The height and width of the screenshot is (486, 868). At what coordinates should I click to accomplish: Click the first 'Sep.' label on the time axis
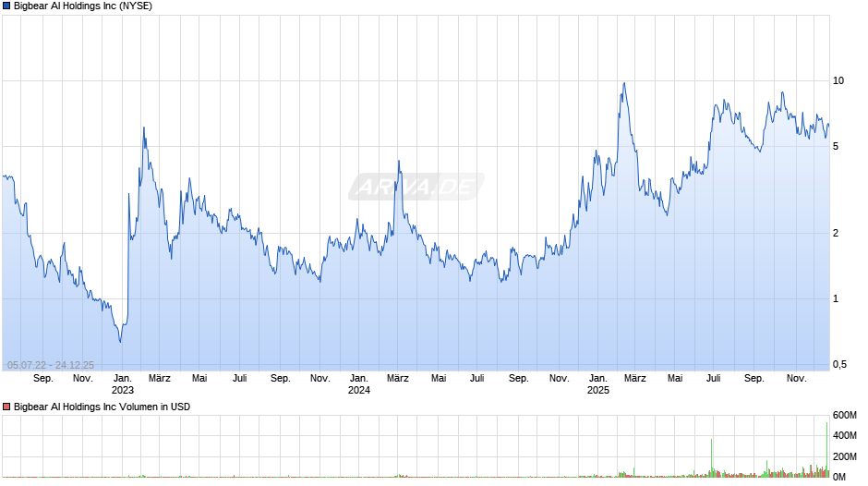(x=43, y=379)
